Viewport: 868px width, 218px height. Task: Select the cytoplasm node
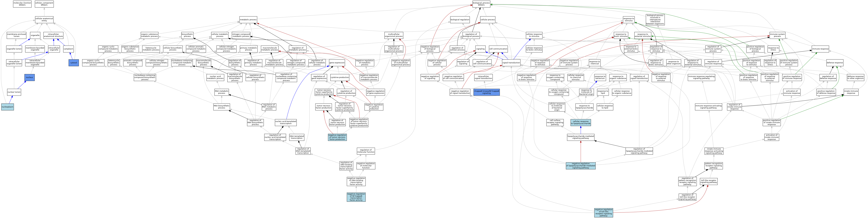68,49
